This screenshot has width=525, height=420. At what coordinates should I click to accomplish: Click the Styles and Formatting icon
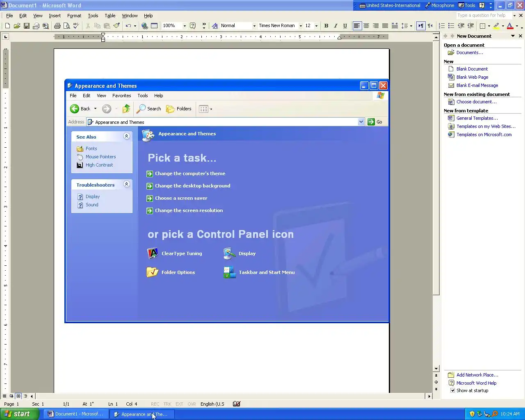coord(215,26)
